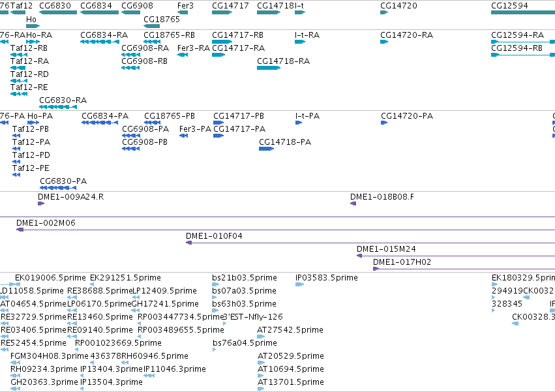The width and height of the screenshot is (555, 392).
Task: Click transcript Fer3-RA label
Action: coord(194,48)
